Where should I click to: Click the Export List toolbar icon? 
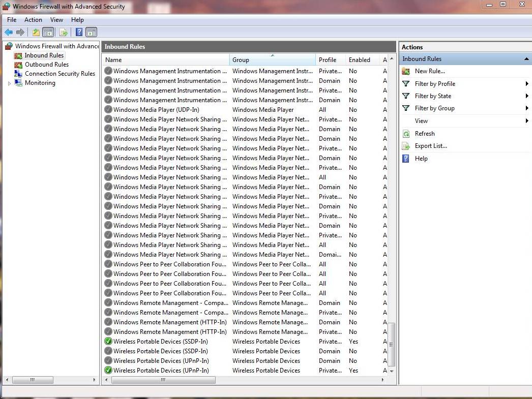click(64, 32)
